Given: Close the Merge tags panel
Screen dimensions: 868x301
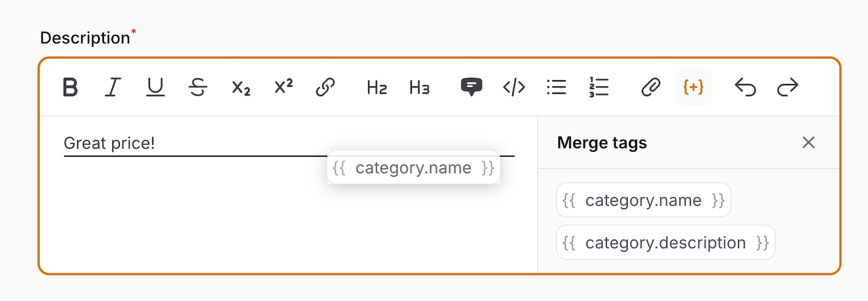Looking at the screenshot, I should pos(808,143).
